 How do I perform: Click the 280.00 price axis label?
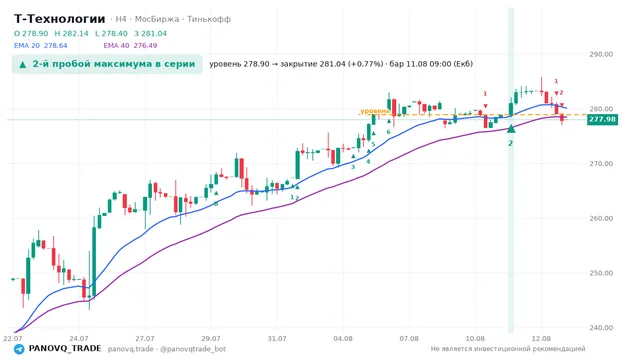tap(601, 109)
